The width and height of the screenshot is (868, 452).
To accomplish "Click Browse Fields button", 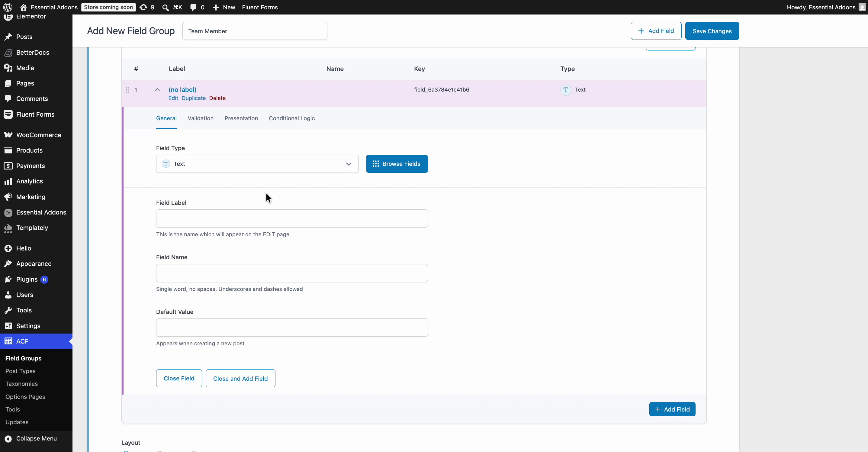I will coord(397,164).
